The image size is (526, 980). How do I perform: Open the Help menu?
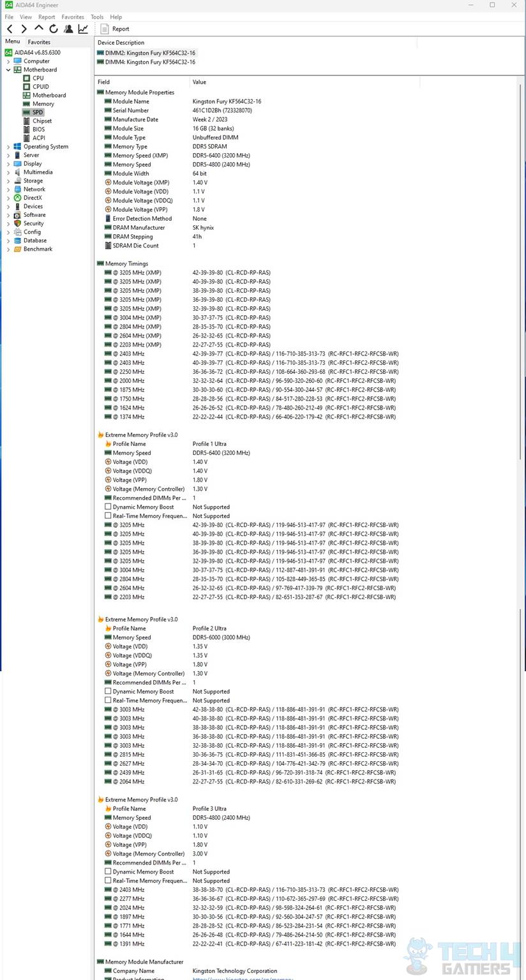pos(116,17)
